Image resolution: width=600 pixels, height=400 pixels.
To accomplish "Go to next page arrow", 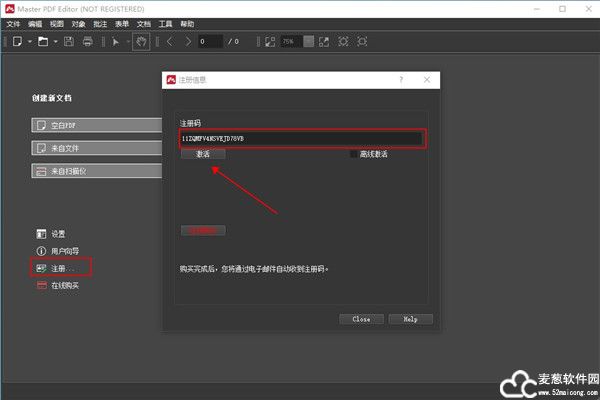I will pos(187,41).
